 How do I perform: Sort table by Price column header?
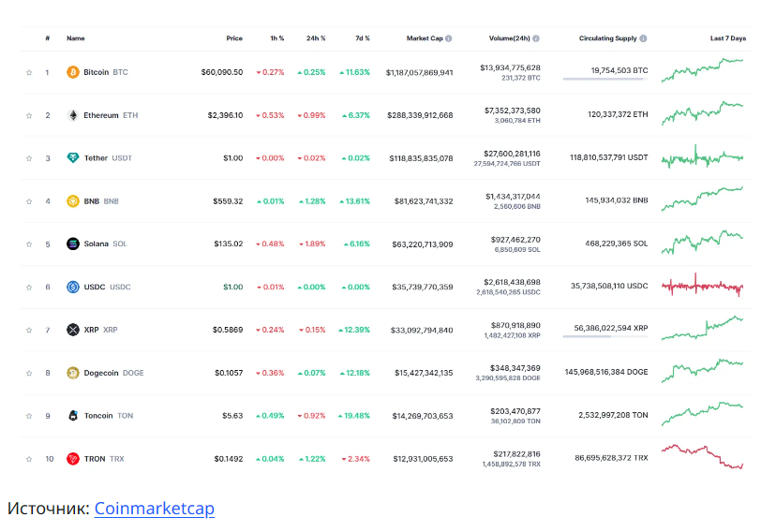tap(234, 38)
